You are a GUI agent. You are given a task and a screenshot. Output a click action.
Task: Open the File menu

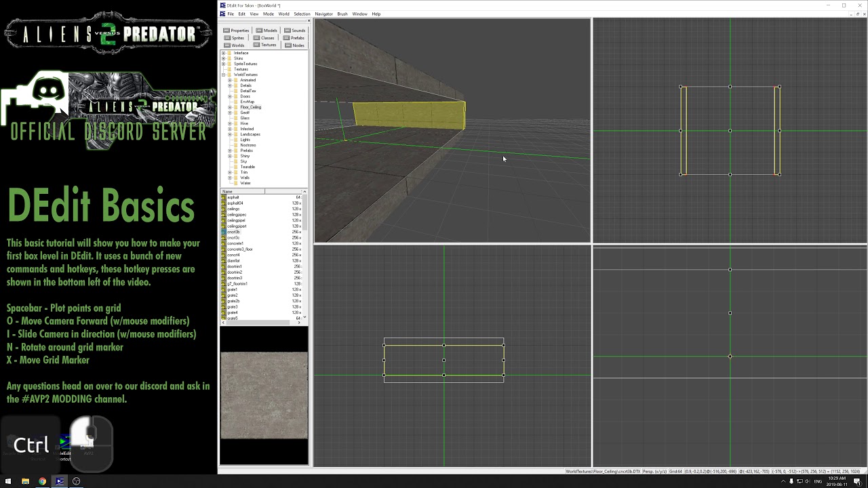click(231, 14)
